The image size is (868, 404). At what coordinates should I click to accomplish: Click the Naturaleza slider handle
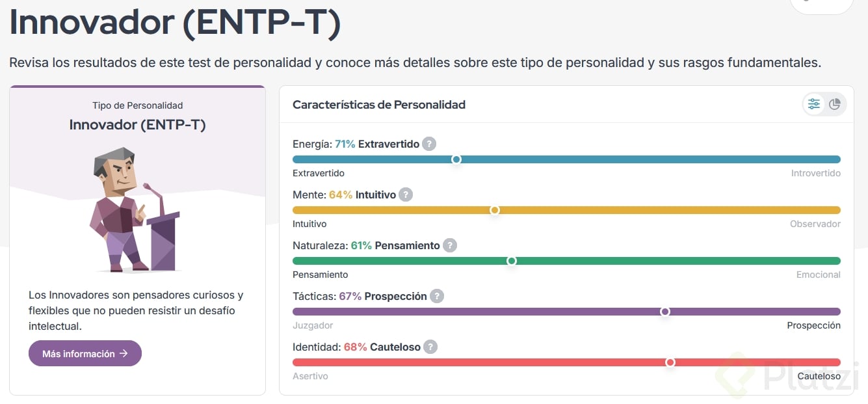coord(512,261)
